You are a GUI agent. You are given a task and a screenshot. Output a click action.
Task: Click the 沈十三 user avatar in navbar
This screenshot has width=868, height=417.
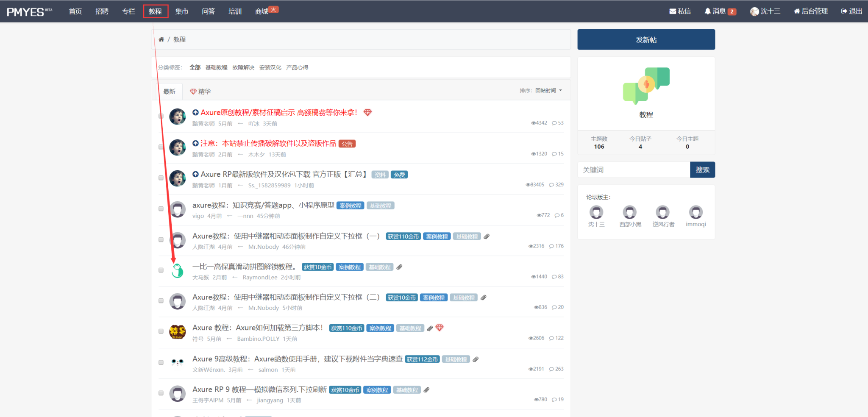point(754,11)
